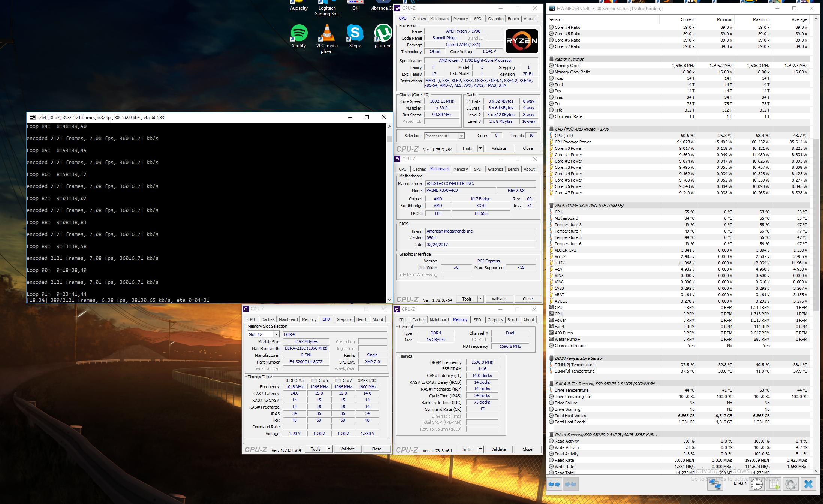The height and width of the screenshot is (504, 823).
Task: Click Validate in top CPU-Z CPU window
Action: (x=499, y=148)
